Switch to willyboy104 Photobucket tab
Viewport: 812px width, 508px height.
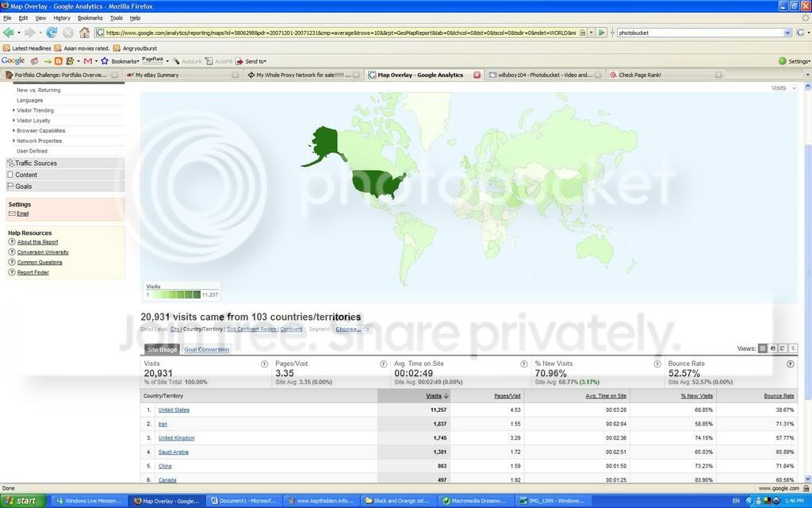click(x=545, y=75)
